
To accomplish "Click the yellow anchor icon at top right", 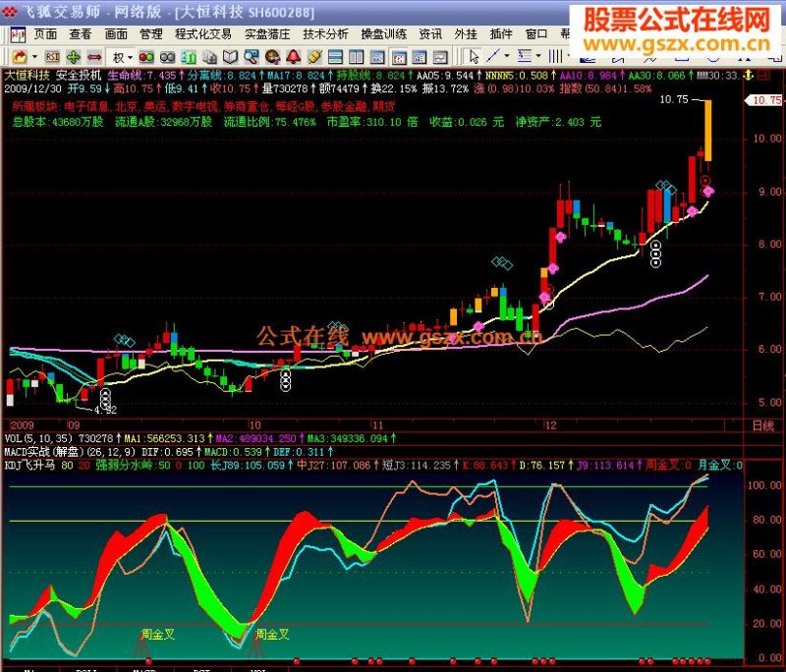I will (748, 76).
